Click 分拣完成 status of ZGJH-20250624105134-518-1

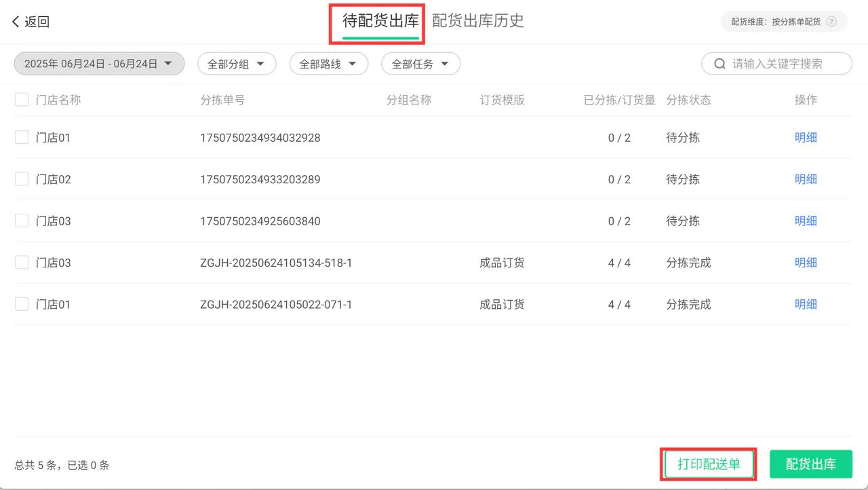pyautogui.click(x=689, y=263)
